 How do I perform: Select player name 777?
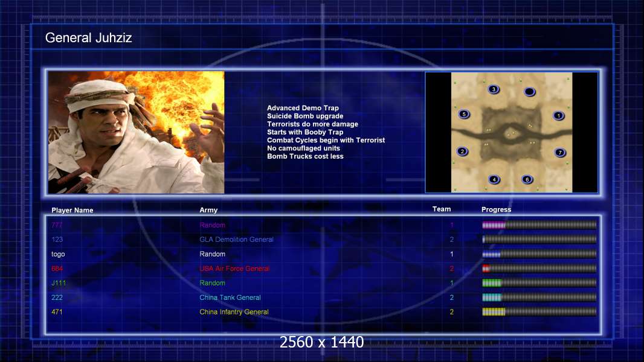(57, 224)
